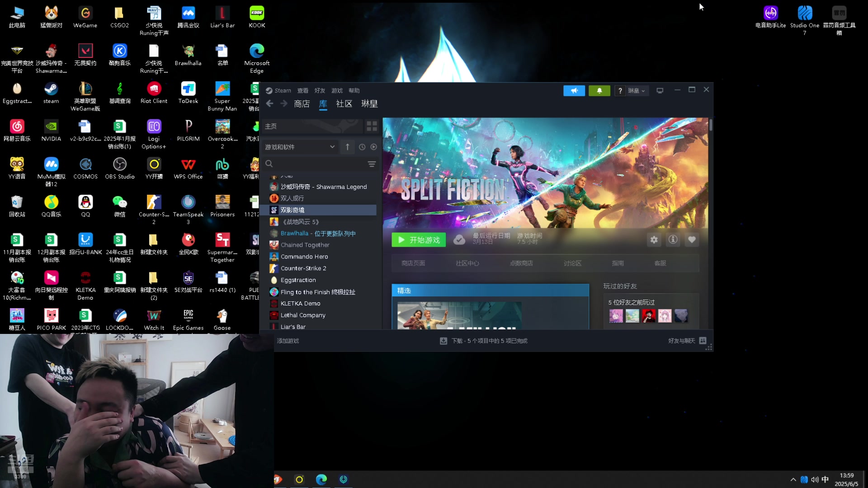Open the 讨论区 link

tap(572, 263)
